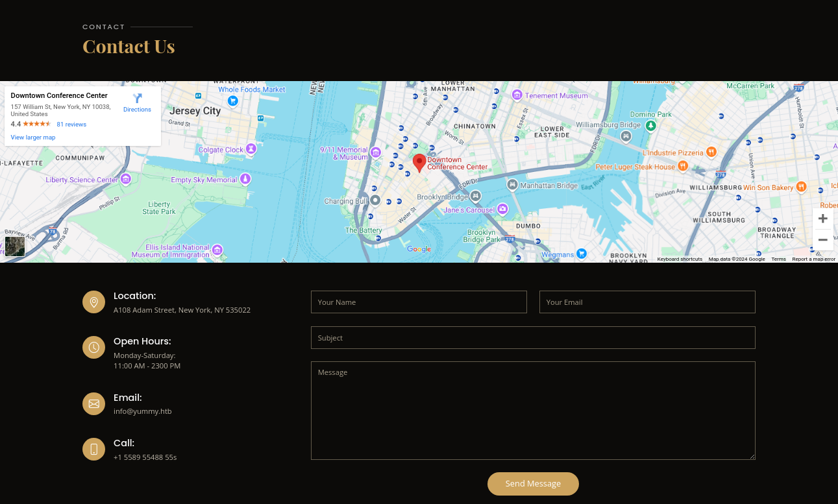The width and height of the screenshot is (838, 504).
Task: Click The Battery map label
Action: click(x=364, y=230)
